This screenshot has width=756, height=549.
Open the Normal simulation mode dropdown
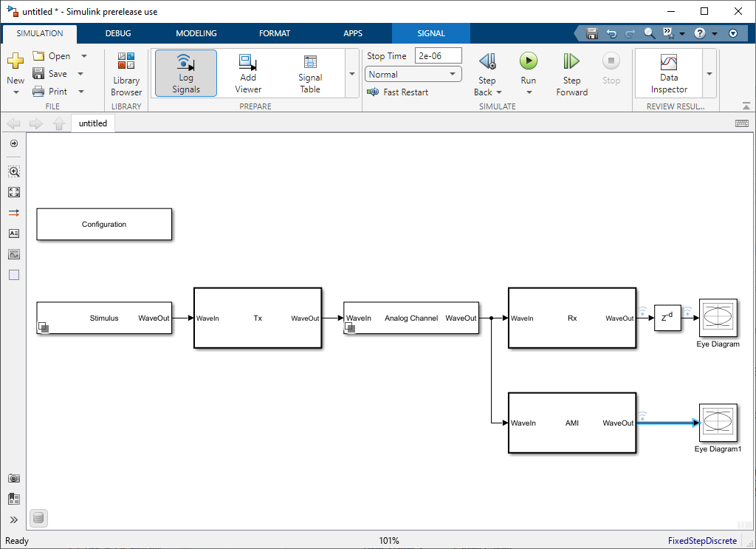tap(413, 75)
